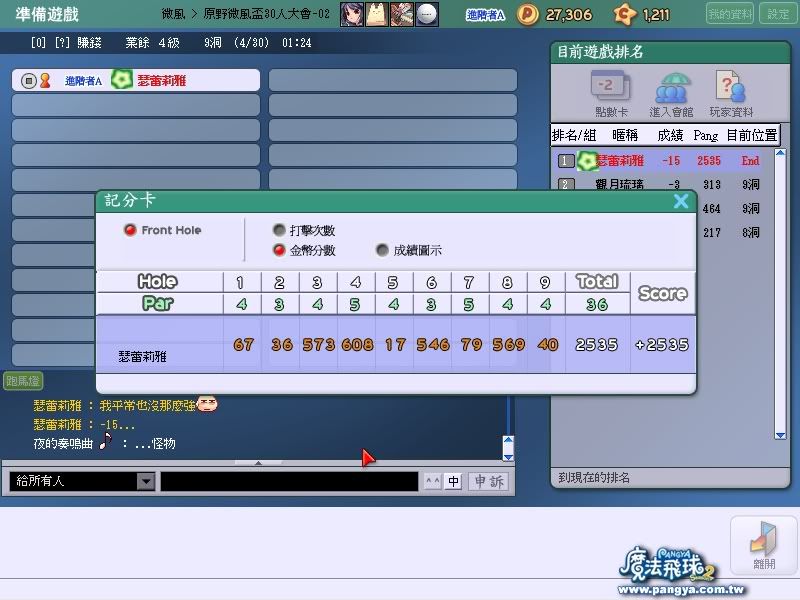This screenshot has width=800, height=600.
Task: Click player slot 瑟蕾莉雅 in room list
Action: pos(136,80)
